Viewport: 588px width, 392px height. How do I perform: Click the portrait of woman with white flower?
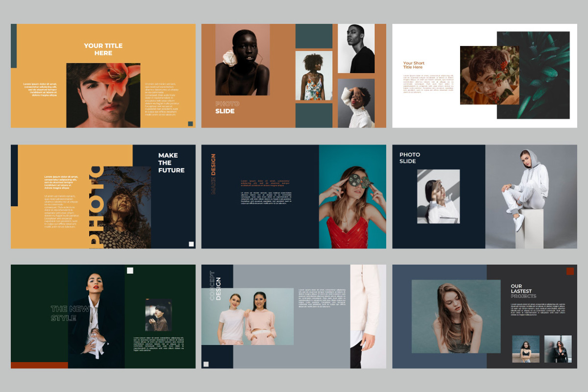pyautogui.click(x=243, y=60)
